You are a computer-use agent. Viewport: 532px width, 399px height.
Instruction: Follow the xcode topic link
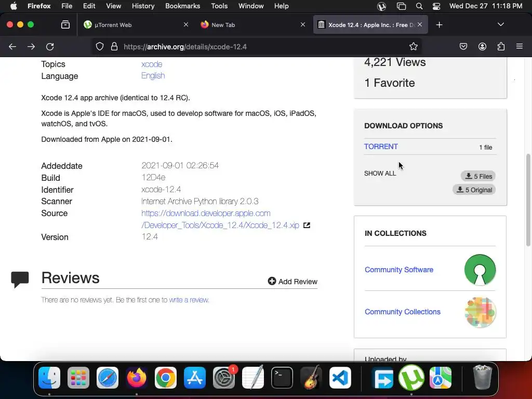point(152,64)
